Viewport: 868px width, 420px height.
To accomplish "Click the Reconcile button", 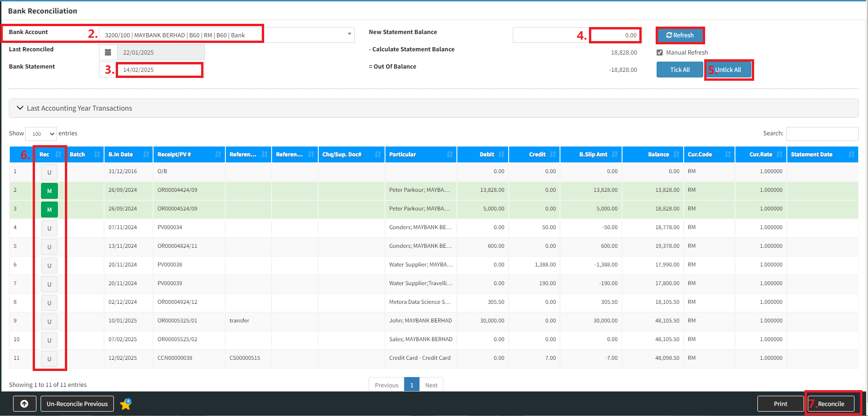I will (x=831, y=404).
